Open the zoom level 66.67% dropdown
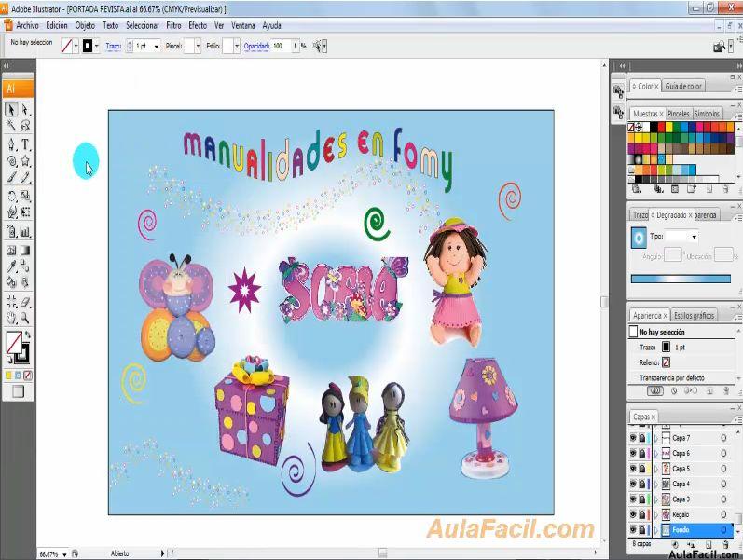743x560 pixels. [64, 553]
